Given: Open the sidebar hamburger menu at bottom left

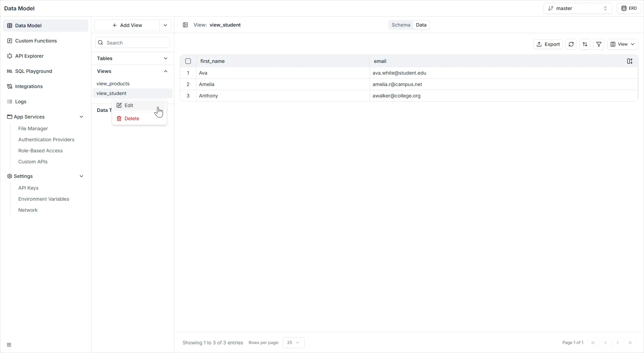Looking at the screenshot, I should (9, 344).
